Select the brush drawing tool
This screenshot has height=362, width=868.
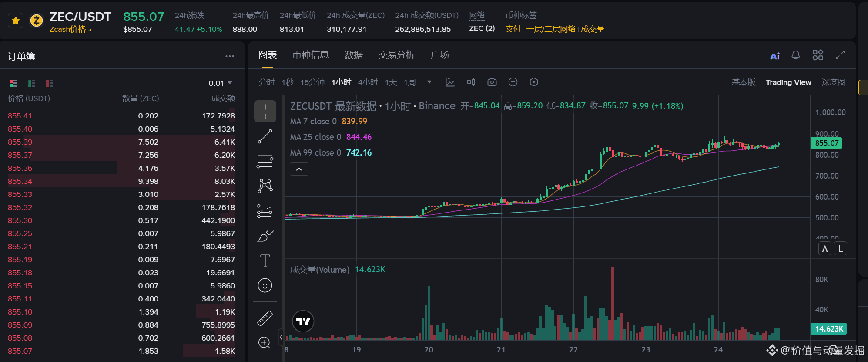[x=265, y=236]
